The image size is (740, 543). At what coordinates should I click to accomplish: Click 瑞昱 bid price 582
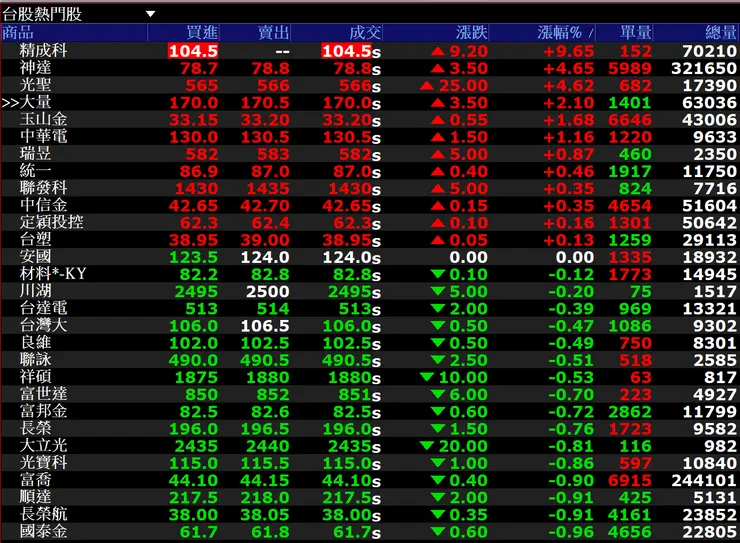click(202, 154)
